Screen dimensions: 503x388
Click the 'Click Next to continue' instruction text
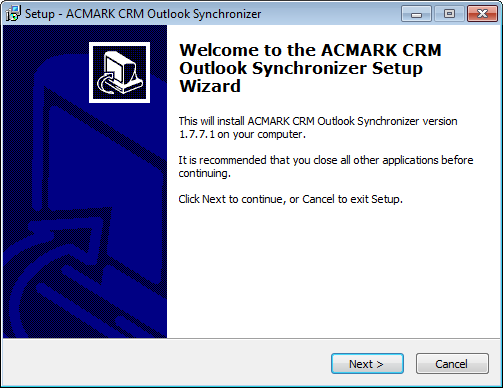tap(290, 199)
